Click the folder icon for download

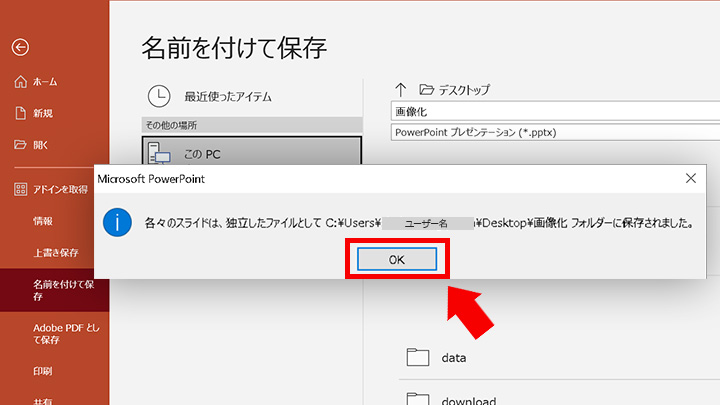tap(418, 398)
